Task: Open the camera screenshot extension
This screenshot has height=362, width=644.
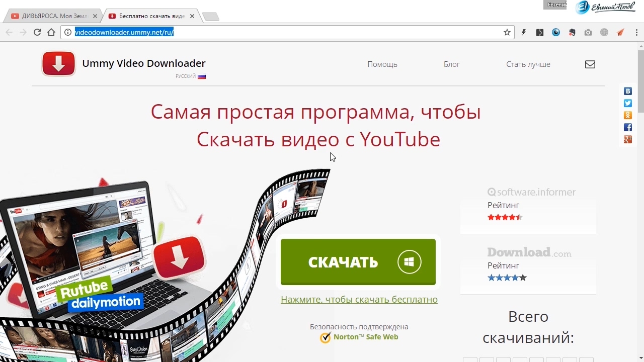Action: tap(588, 32)
